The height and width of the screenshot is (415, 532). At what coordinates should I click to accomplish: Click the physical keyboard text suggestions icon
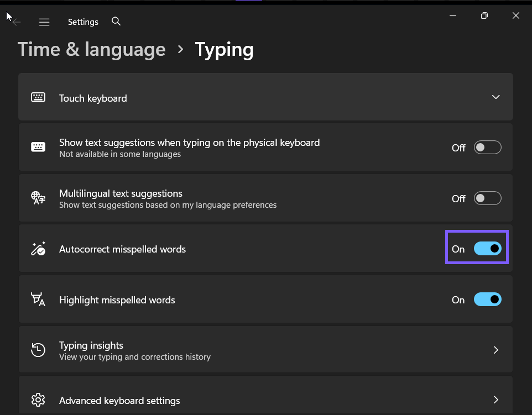[38, 147]
